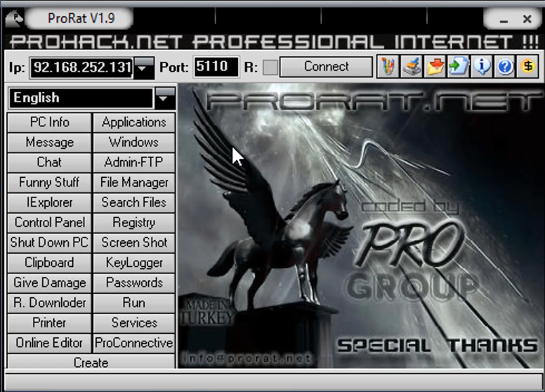Open the blue info bubble icon
Viewport: 545px width, 392px height.
pyautogui.click(x=482, y=66)
